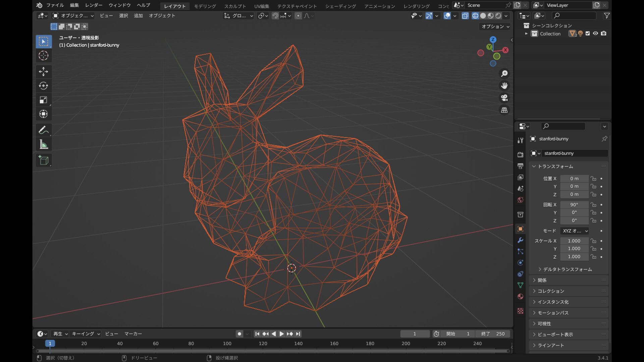Open rotation mode XYZ dropdown
The width and height of the screenshot is (644, 362).
coord(575,231)
